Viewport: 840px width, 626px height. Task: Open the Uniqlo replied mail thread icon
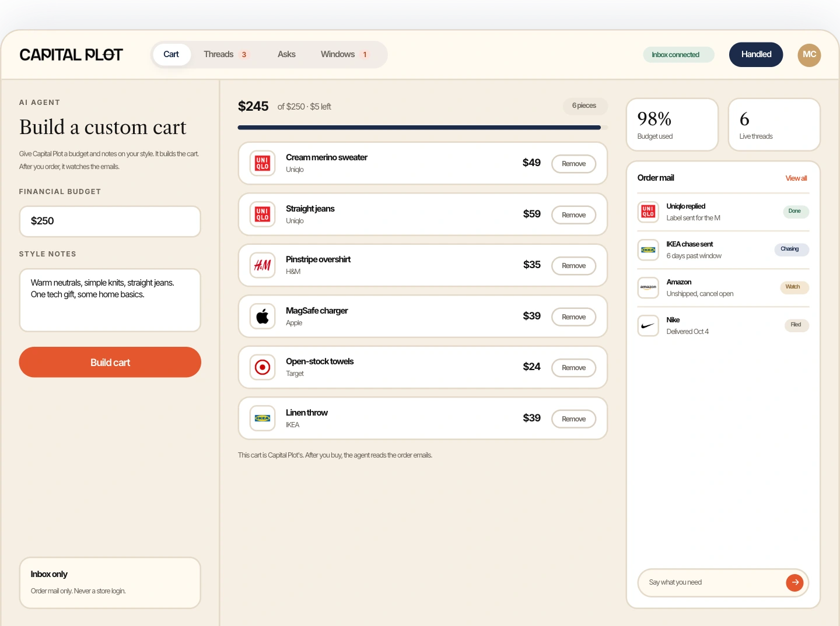[648, 212]
